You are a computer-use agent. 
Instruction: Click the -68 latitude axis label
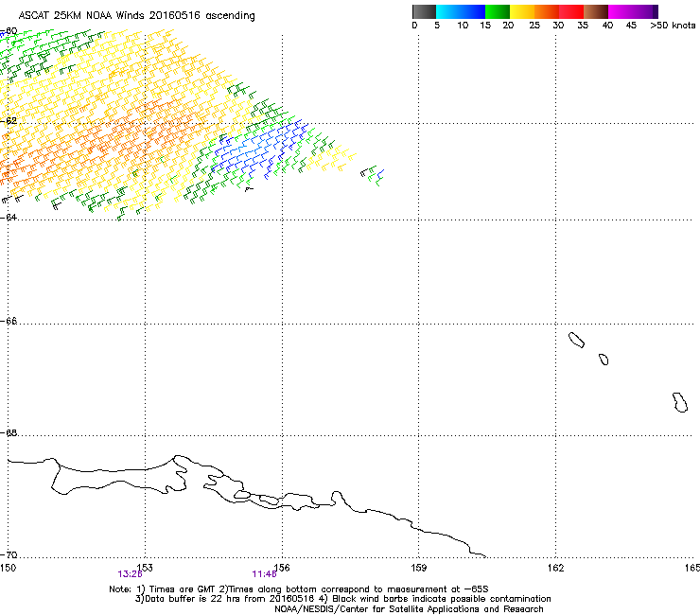pos(9,432)
